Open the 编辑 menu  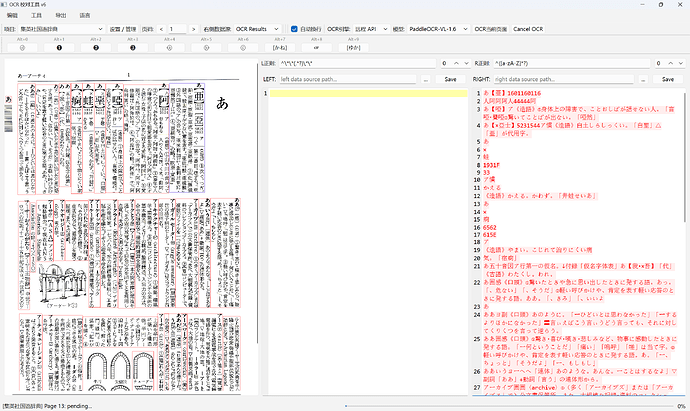pos(12,15)
